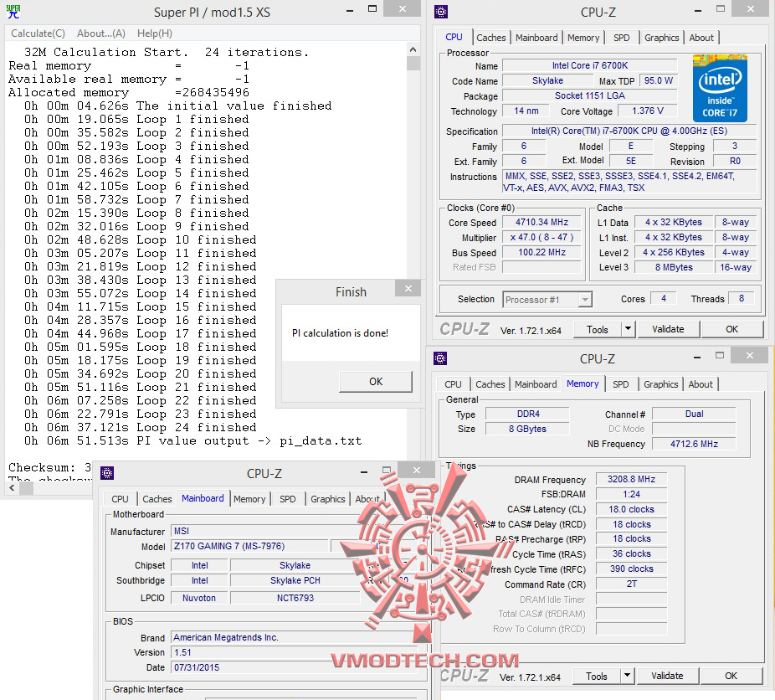Click the Super PI scroll up arrow

(413, 49)
